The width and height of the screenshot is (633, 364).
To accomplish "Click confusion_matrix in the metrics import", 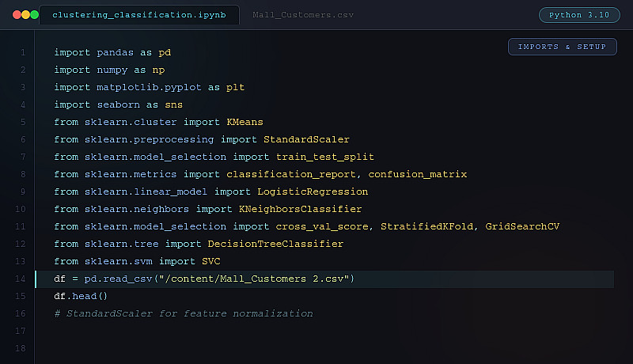I will coord(418,174).
